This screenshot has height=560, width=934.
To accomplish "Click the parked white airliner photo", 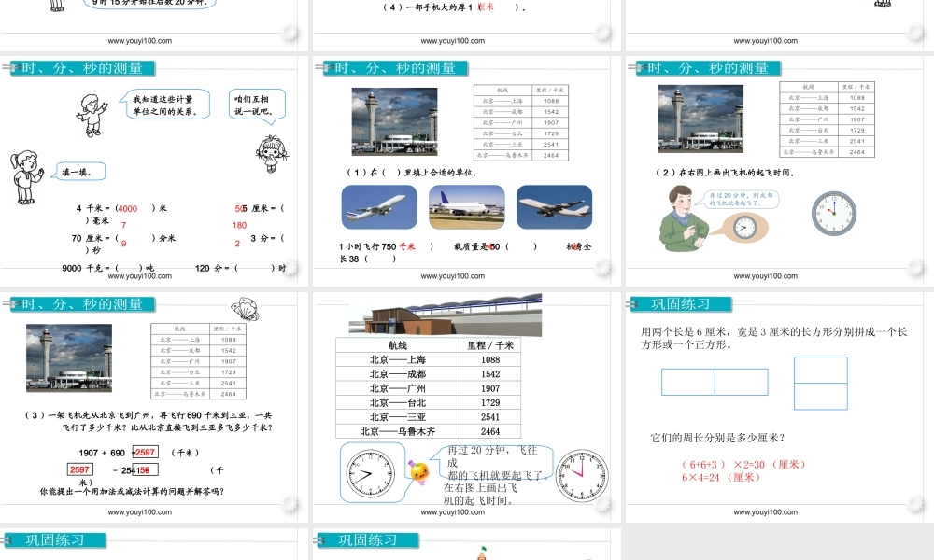I will (465, 206).
